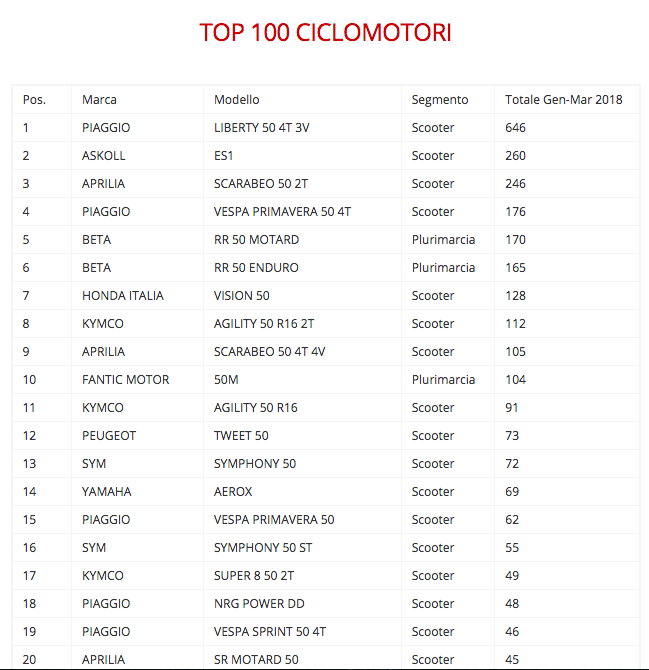This screenshot has width=649, height=670.
Task: Click the RR 50 MOTARD model cell
Action: (x=256, y=240)
